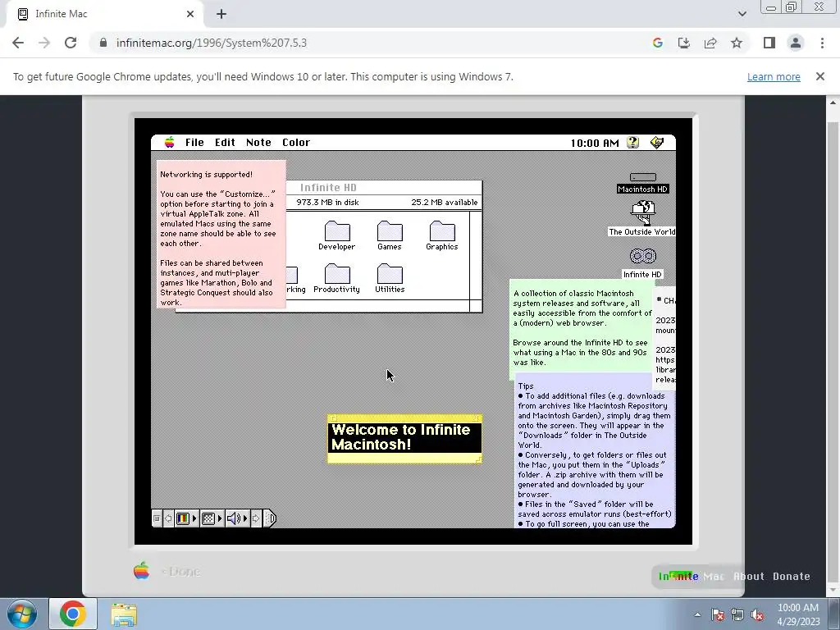Open the Chrome three-dot menu
Image resolution: width=840 pixels, height=630 pixels.
[822, 43]
